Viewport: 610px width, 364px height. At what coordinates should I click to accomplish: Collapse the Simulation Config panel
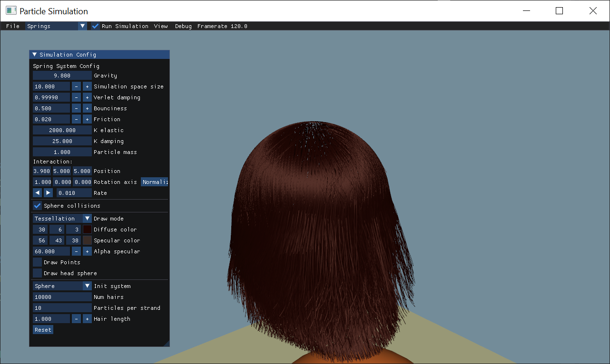pyautogui.click(x=33, y=54)
